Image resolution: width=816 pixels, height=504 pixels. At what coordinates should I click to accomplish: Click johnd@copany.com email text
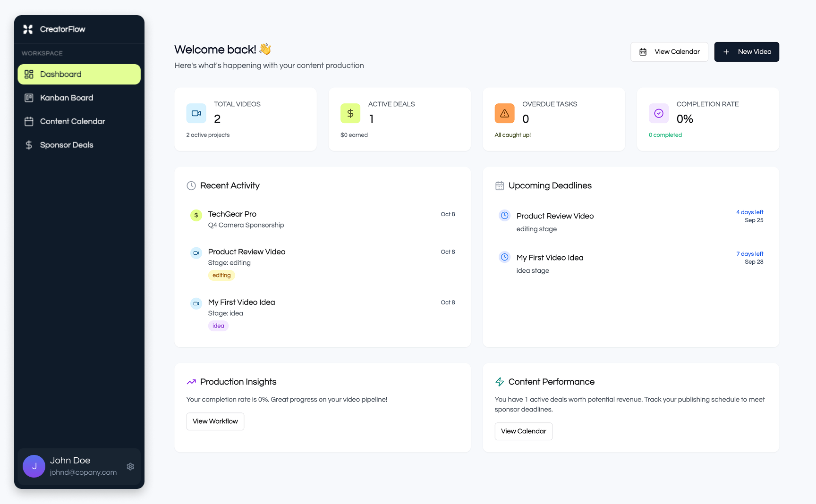click(x=83, y=472)
